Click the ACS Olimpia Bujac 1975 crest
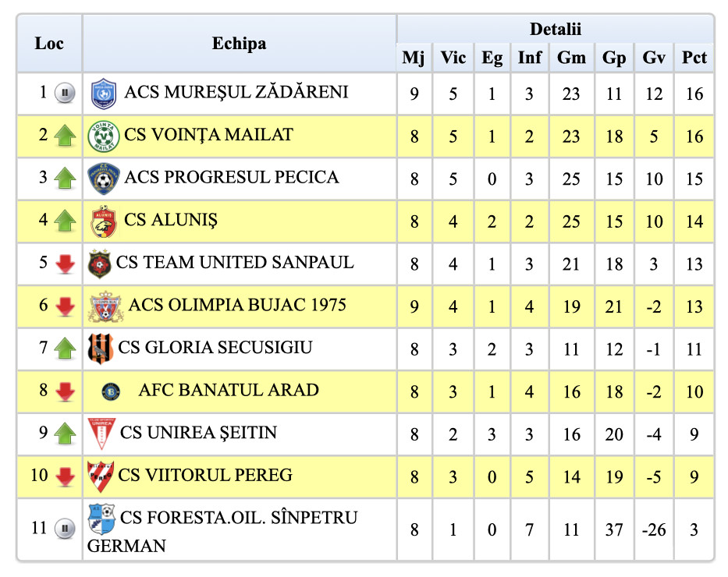This screenshot has width=728, height=577. pyautogui.click(x=105, y=306)
